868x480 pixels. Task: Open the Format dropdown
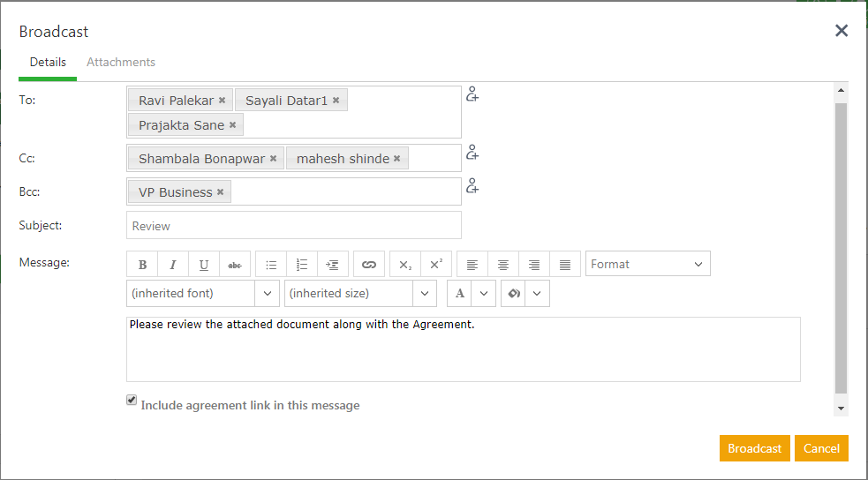click(x=647, y=264)
